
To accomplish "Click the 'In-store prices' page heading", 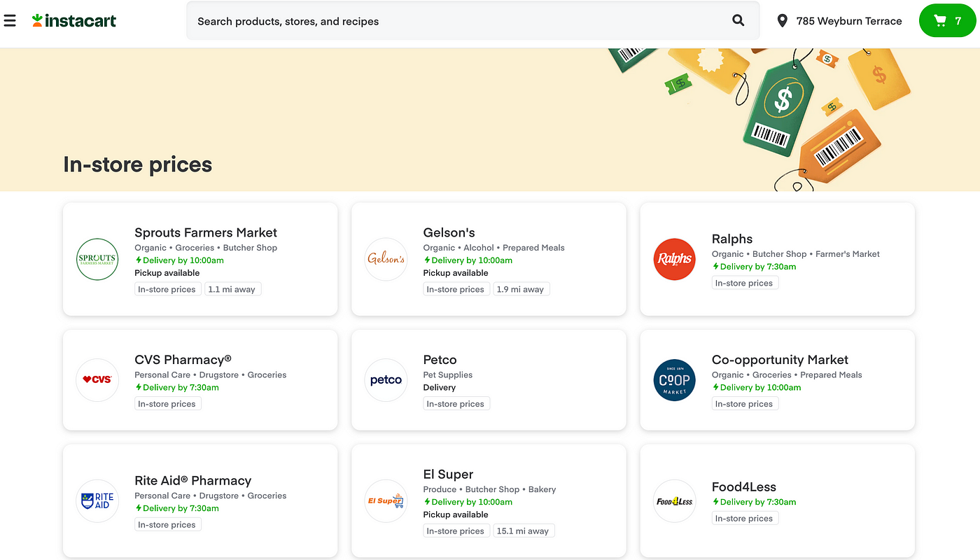I will (x=138, y=164).
